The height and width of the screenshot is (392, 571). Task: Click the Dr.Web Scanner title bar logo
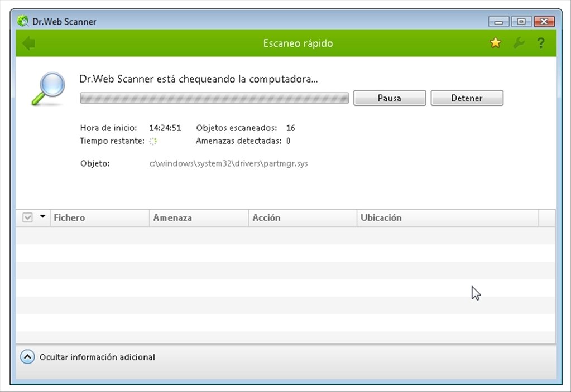point(22,21)
